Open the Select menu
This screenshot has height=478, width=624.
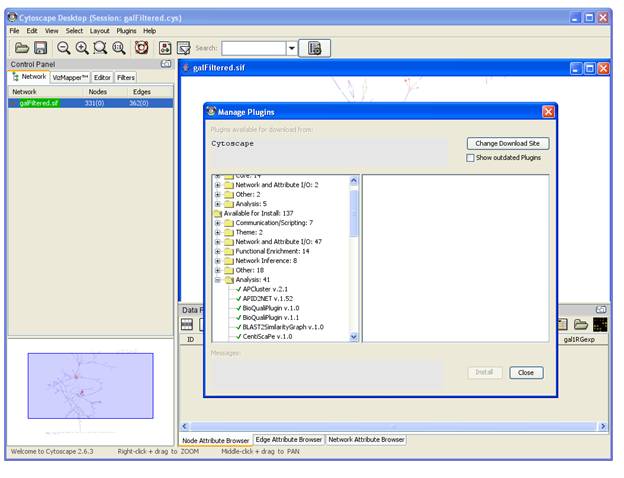[x=74, y=31]
